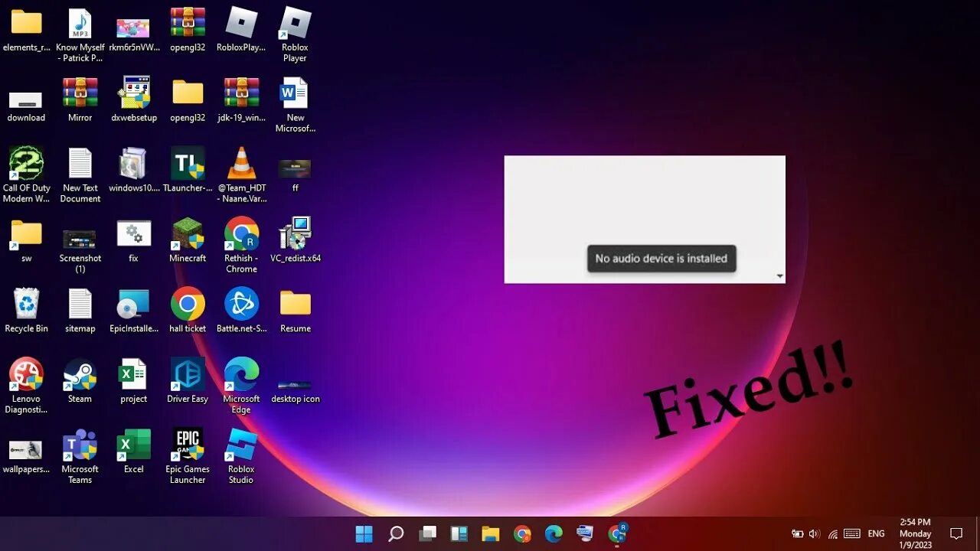The width and height of the screenshot is (980, 551).
Task: Open the touch keyboard tray icon
Action: (x=852, y=533)
